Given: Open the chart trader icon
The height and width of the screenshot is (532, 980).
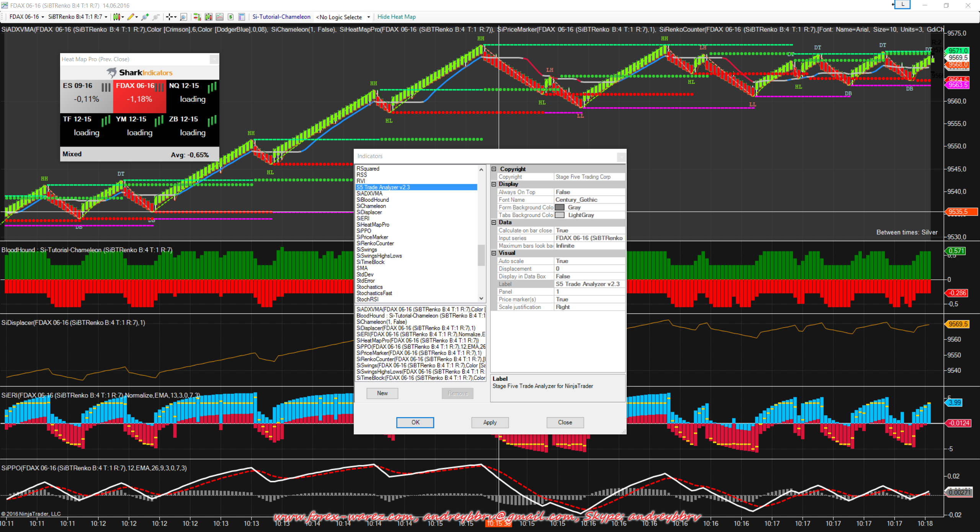Looking at the screenshot, I should 197,17.
